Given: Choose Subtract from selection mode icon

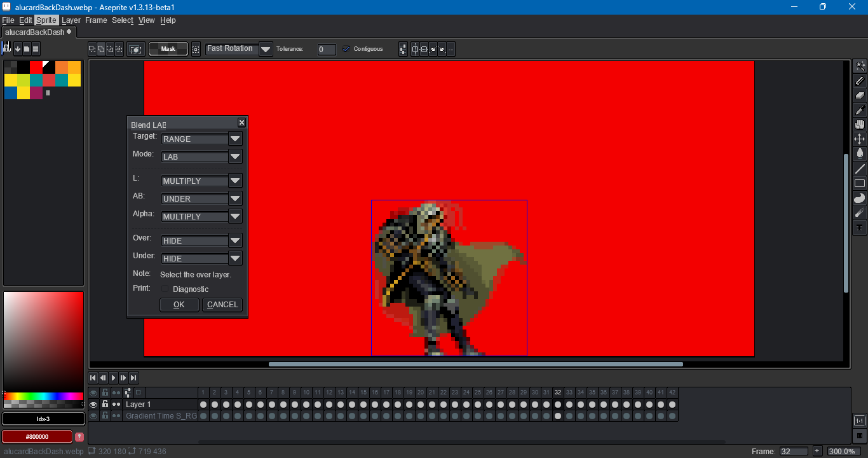Looking at the screenshot, I should [x=110, y=48].
